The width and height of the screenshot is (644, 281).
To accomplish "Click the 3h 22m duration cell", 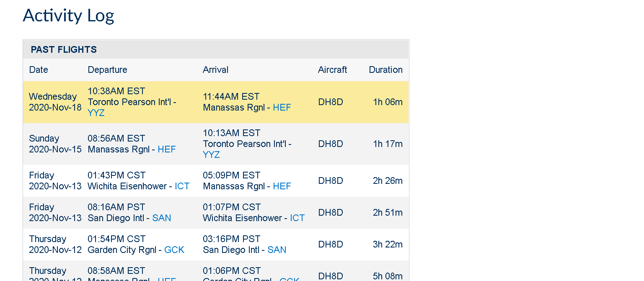I will pyautogui.click(x=388, y=245).
